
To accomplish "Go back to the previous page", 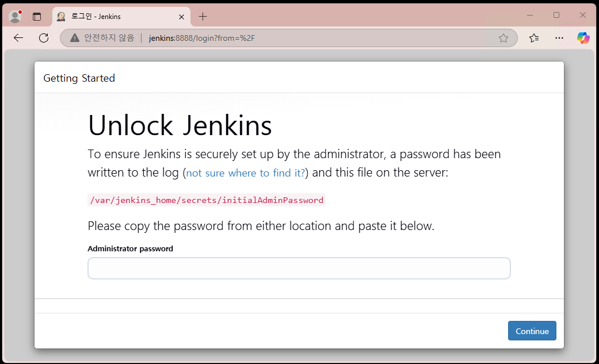I will coord(18,38).
